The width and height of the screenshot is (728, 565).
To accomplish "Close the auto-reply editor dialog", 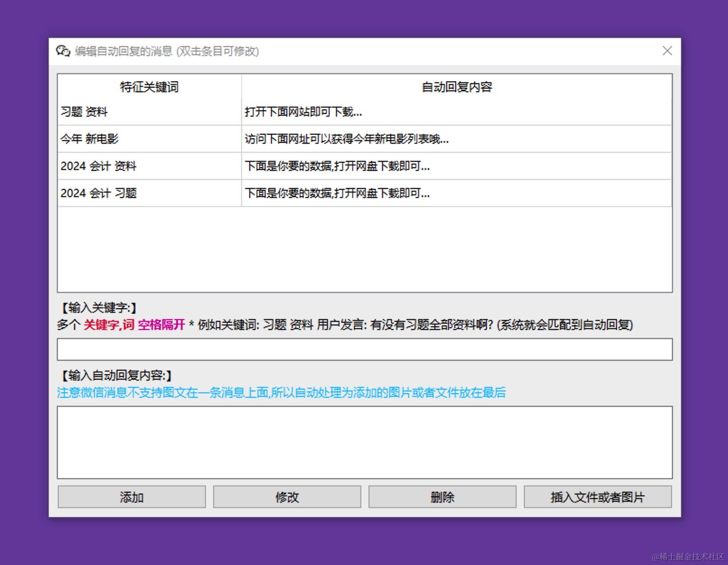I will (667, 51).
